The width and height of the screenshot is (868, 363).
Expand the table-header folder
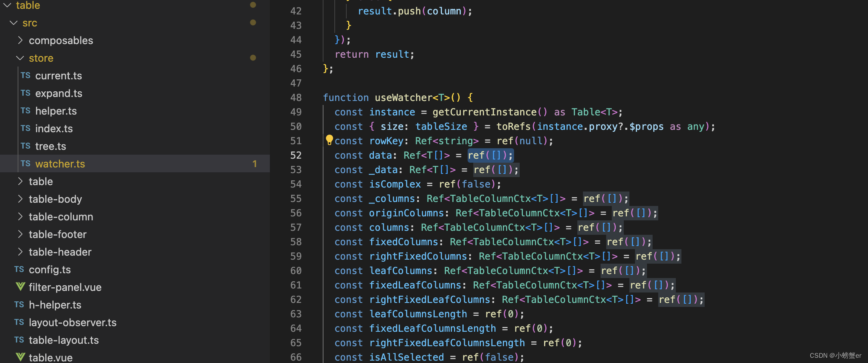click(x=20, y=252)
